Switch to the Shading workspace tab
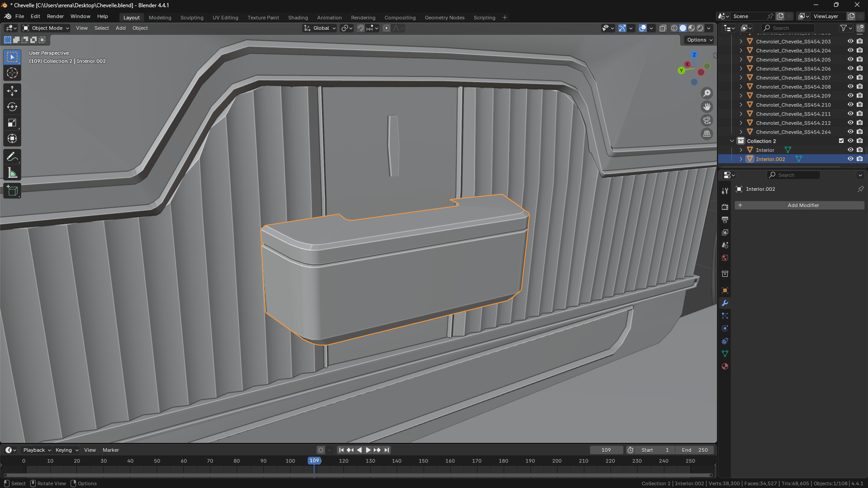Screen dimensions: 868x488 pos(298,18)
